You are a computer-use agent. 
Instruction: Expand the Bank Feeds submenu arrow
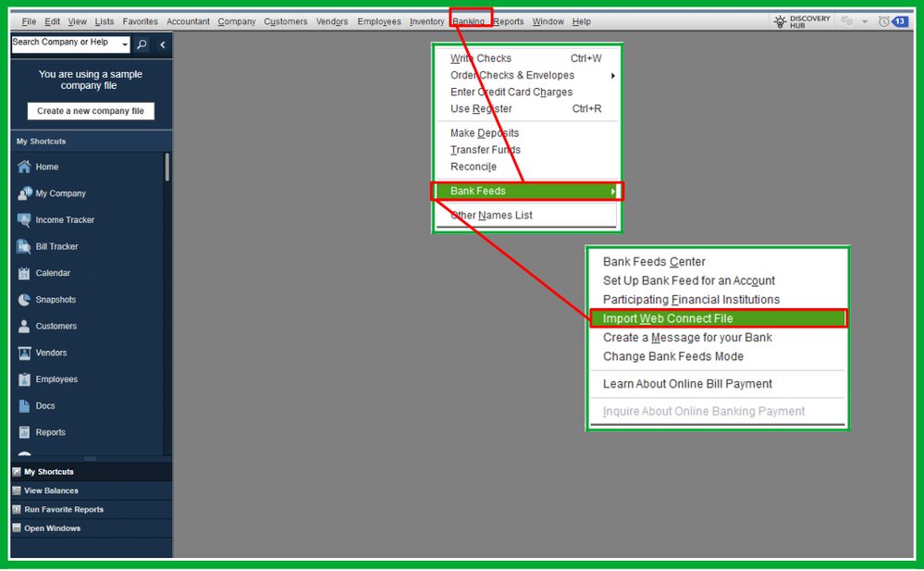(613, 192)
